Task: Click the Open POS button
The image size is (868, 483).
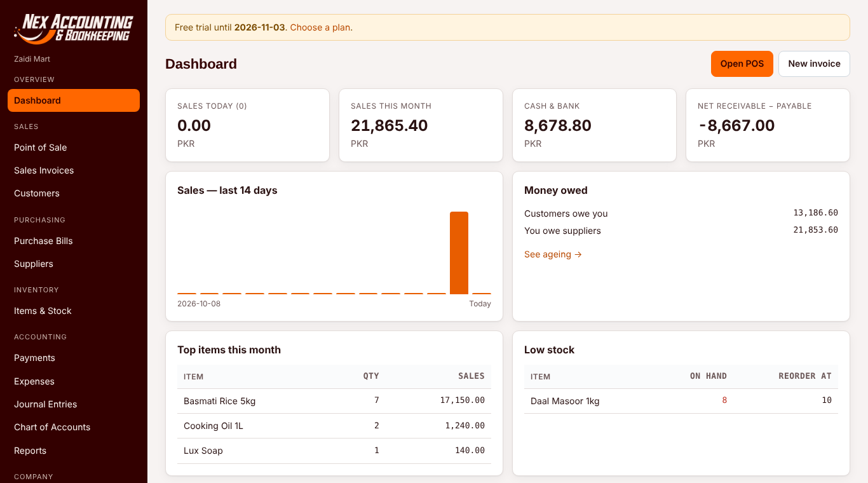Action: pyautogui.click(x=742, y=64)
